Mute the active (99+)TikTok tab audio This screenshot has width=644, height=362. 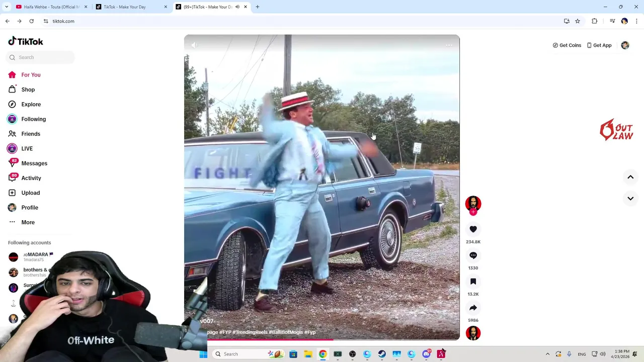pyautogui.click(x=237, y=7)
